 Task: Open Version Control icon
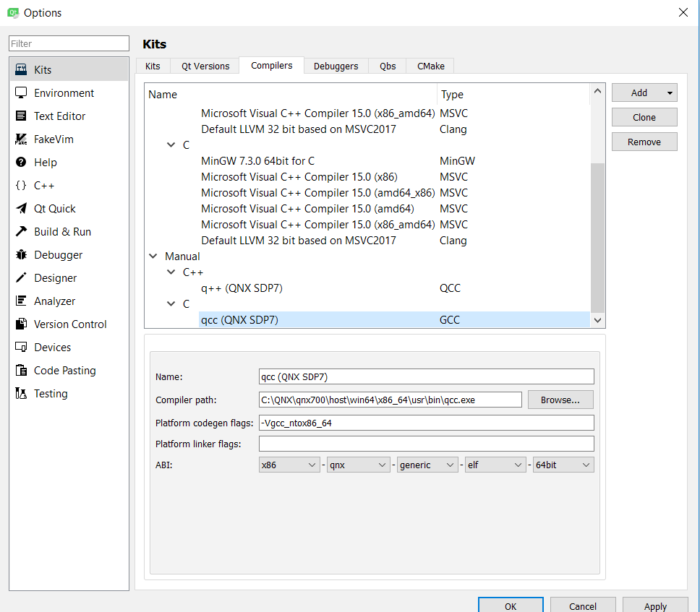tap(21, 324)
